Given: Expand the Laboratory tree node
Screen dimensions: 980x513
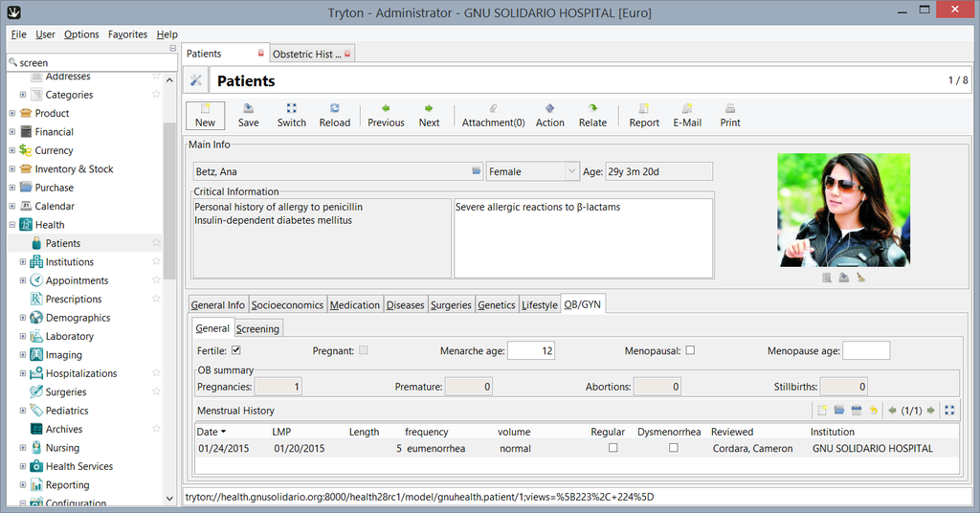Looking at the screenshot, I should point(23,336).
